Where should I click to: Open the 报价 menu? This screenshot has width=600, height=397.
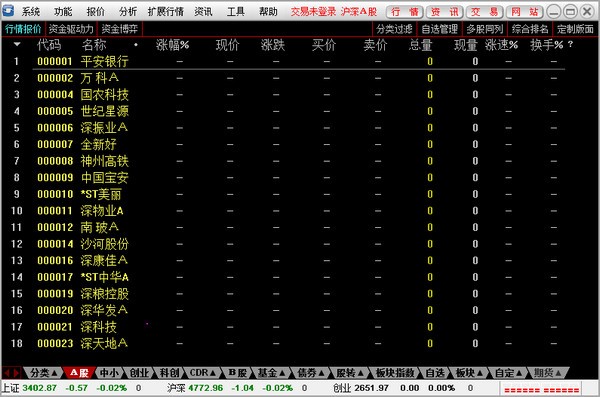96,11
